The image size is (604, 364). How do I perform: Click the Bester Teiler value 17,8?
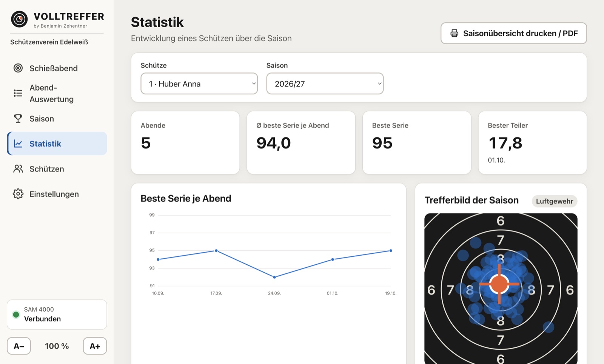coord(505,143)
